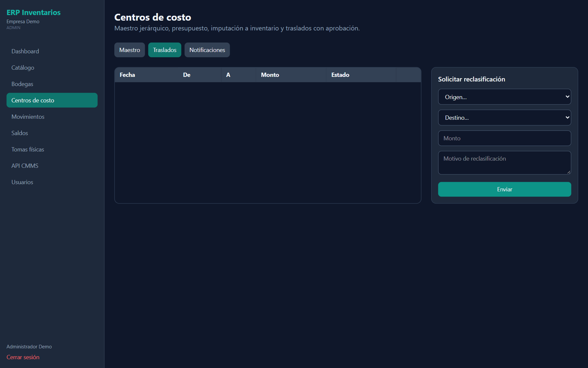The height and width of the screenshot is (368, 588).
Task: Click the Motivo de reclasificación textarea
Action: pyautogui.click(x=505, y=163)
